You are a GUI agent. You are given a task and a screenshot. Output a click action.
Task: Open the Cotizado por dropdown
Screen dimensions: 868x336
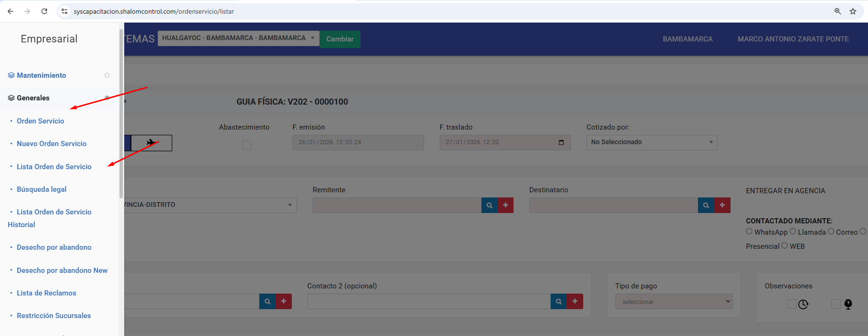[x=651, y=142]
